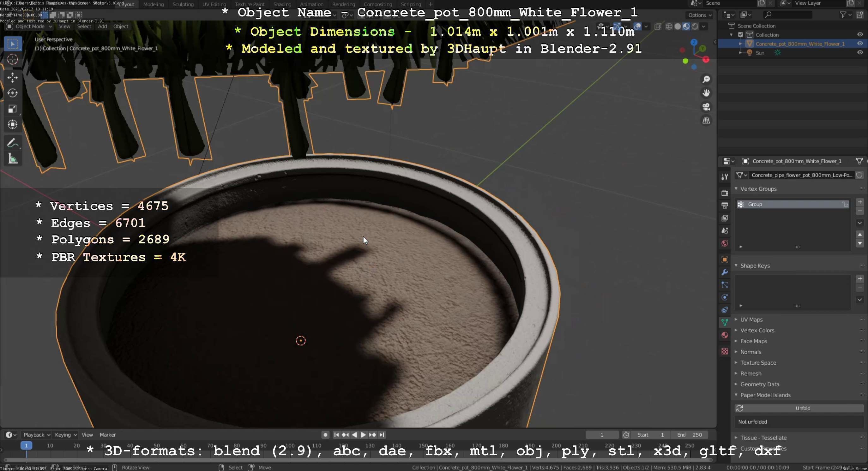The image size is (868, 471).
Task: Select the Rotate tool
Action: tap(12, 93)
